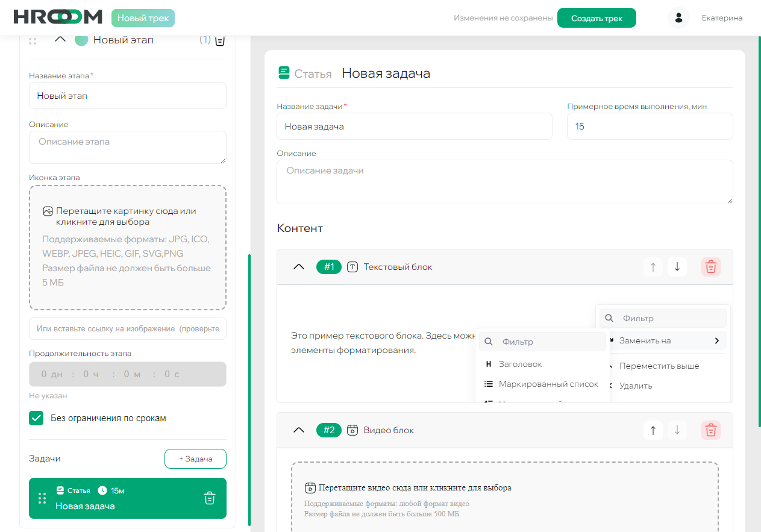Collapse the Новый этап stage panel
The width and height of the screenshot is (761, 532).
tap(59, 37)
